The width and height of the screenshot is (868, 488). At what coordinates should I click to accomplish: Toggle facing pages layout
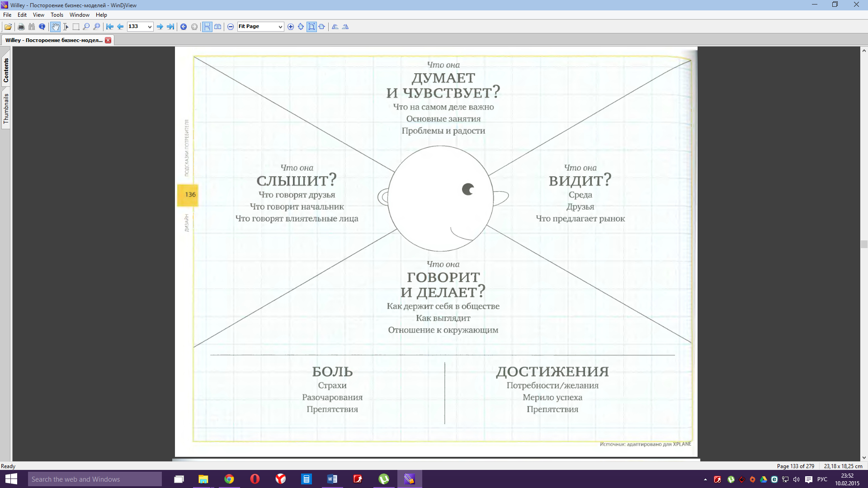(x=218, y=27)
